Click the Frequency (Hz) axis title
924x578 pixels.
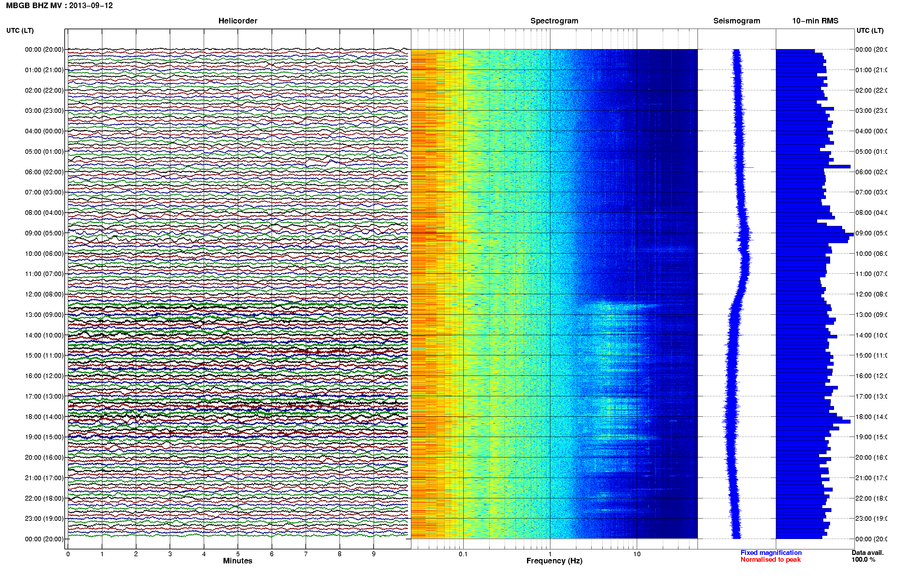(x=554, y=561)
